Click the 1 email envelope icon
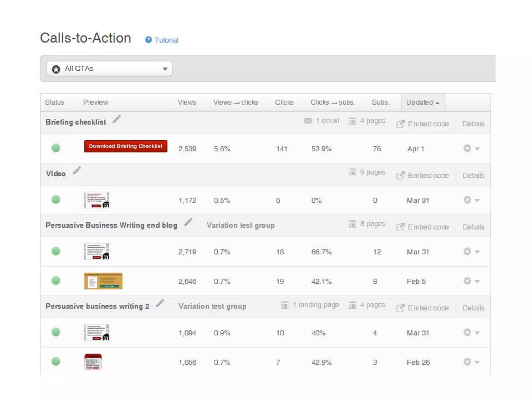The height and width of the screenshot is (399, 532). (x=308, y=121)
